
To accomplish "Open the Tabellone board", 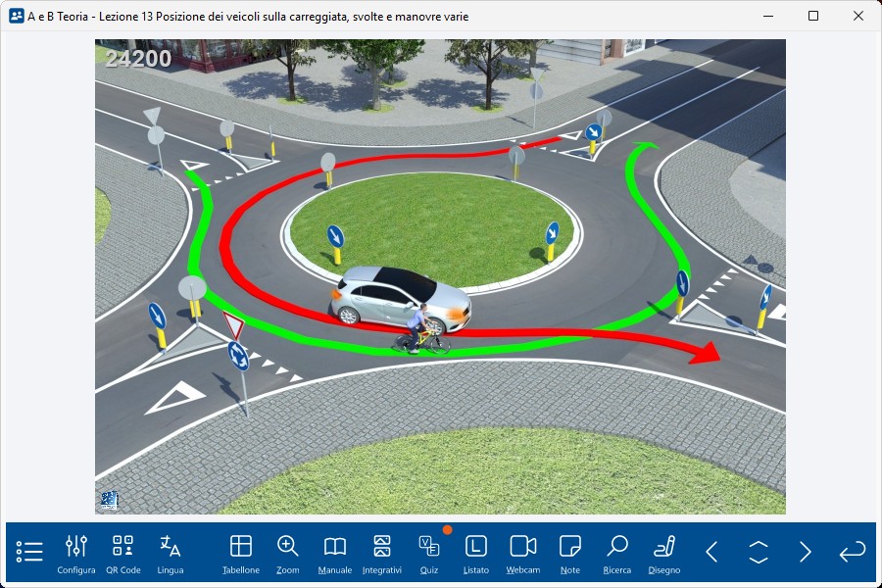I will [x=241, y=553].
